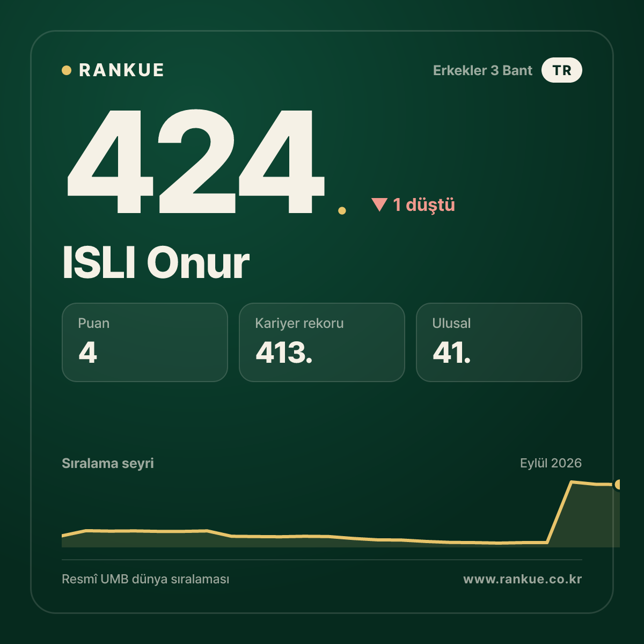Click the player name ISLI Onur
The height and width of the screenshot is (644, 644).
click(156, 263)
